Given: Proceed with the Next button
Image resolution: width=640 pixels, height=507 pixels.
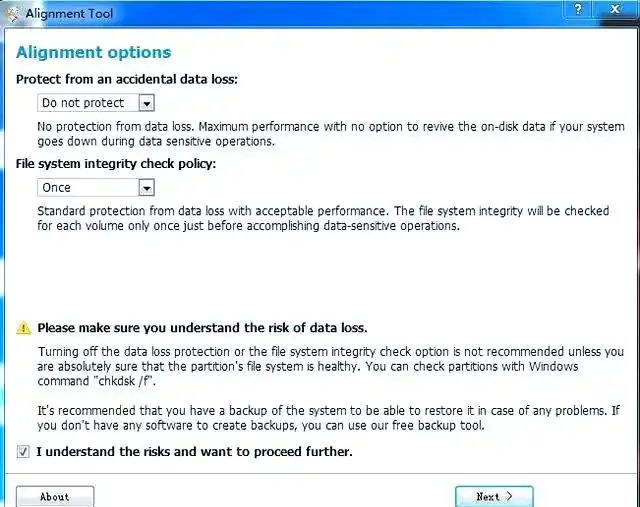Looking at the screenshot, I should point(494,496).
